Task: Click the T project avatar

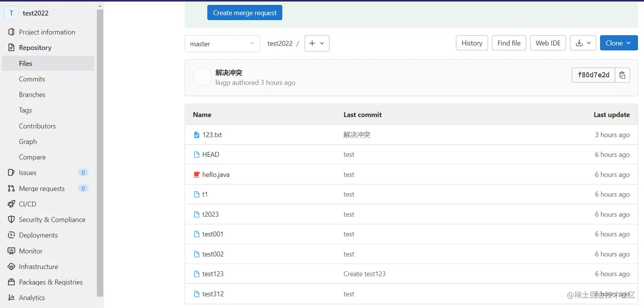Action: [x=11, y=13]
